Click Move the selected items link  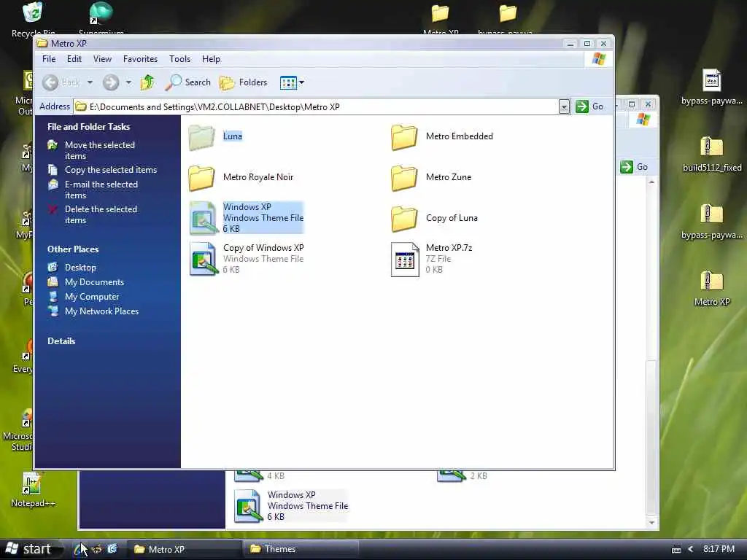click(99, 150)
